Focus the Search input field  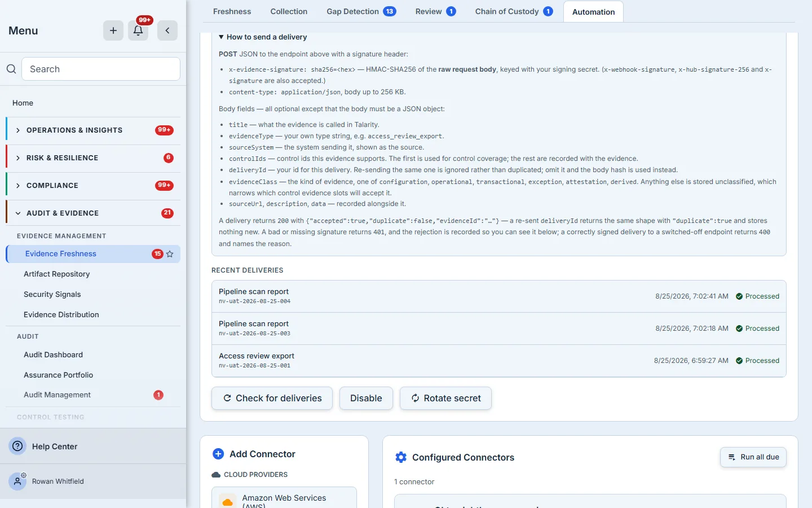pos(101,69)
